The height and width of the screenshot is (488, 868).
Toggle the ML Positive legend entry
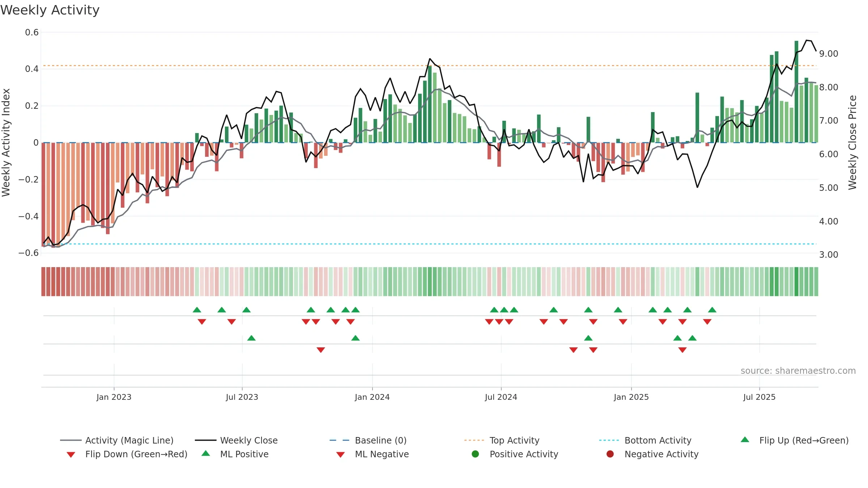(x=235, y=454)
